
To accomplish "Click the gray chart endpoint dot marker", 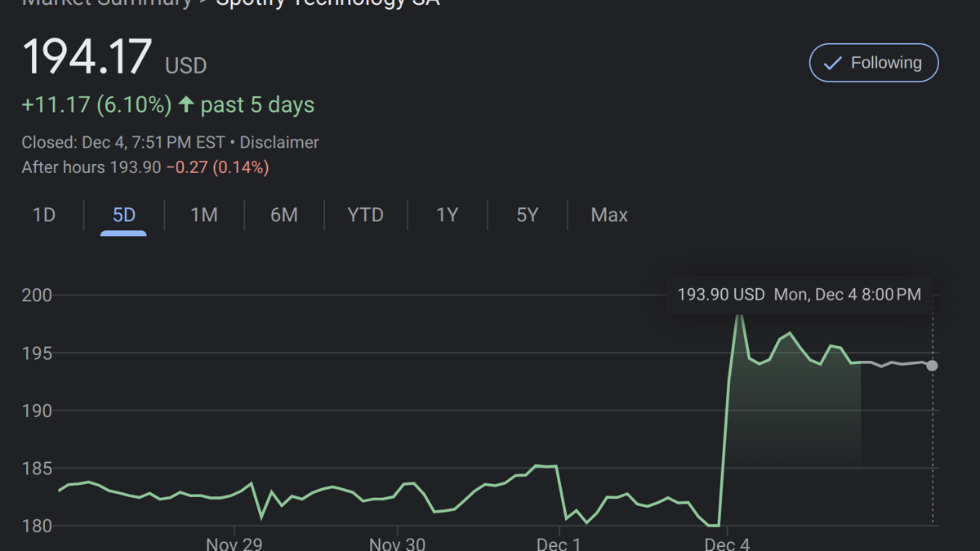I will (x=932, y=366).
